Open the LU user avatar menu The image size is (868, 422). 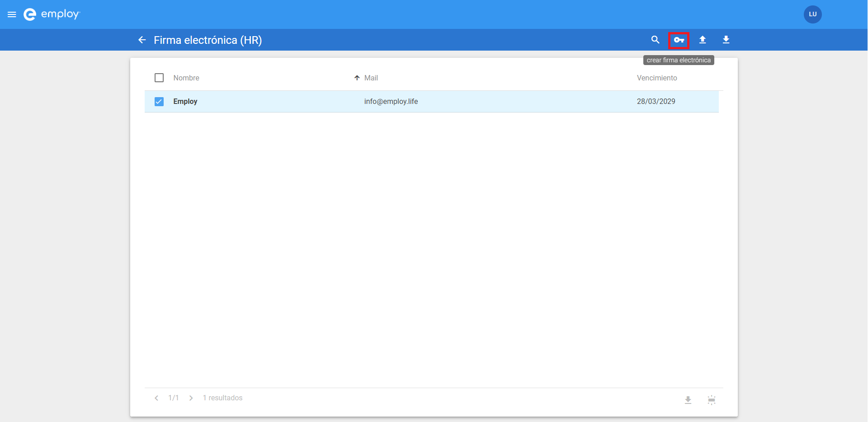point(812,14)
